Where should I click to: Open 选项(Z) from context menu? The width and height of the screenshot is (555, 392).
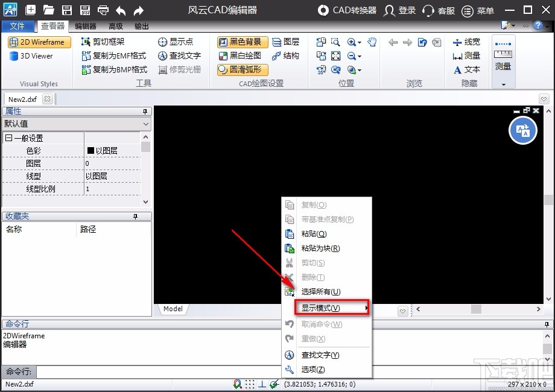(x=327, y=369)
